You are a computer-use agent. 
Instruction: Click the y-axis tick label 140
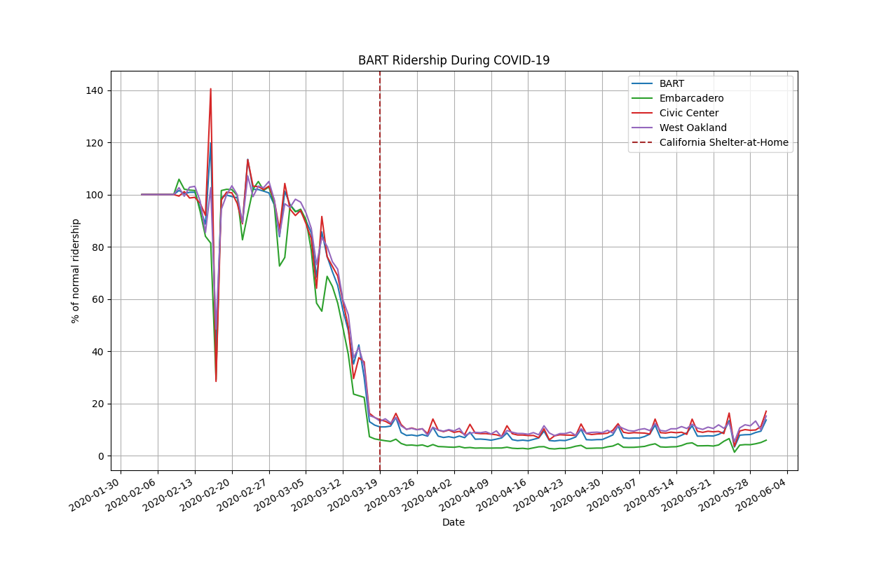(95, 90)
